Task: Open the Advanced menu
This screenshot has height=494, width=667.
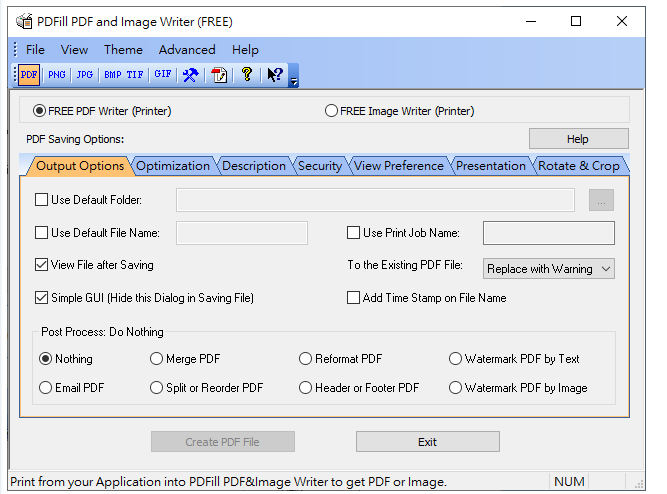Action: pyautogui.click(x=187, y=50)
